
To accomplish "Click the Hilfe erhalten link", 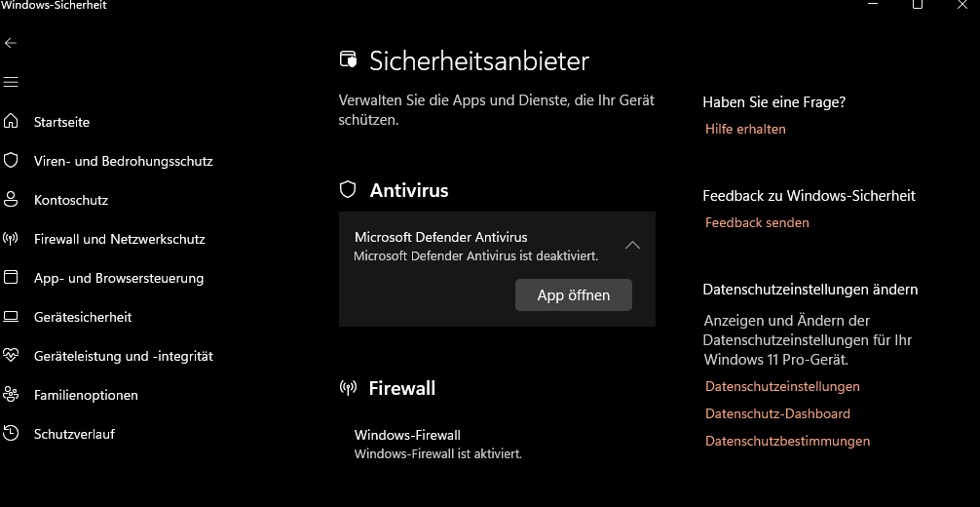I will click(x=745, y=129).
